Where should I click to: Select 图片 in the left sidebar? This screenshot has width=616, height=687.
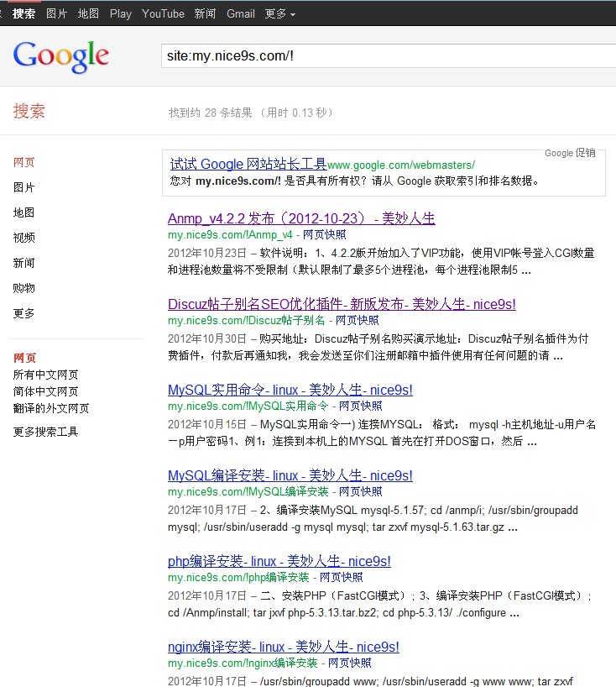coord(23,187)
